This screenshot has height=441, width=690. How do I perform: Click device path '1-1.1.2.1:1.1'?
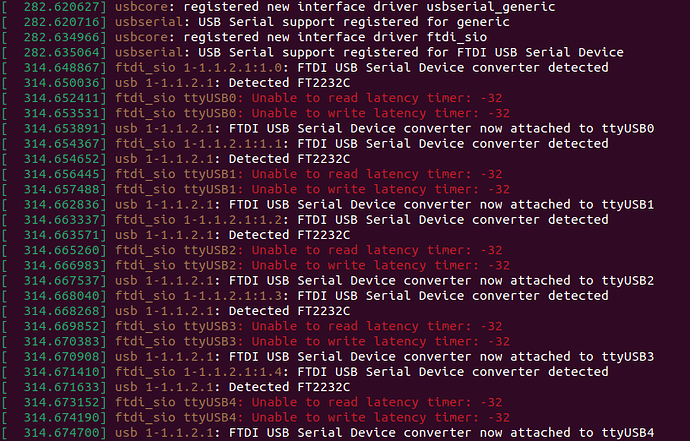(233, 144)
